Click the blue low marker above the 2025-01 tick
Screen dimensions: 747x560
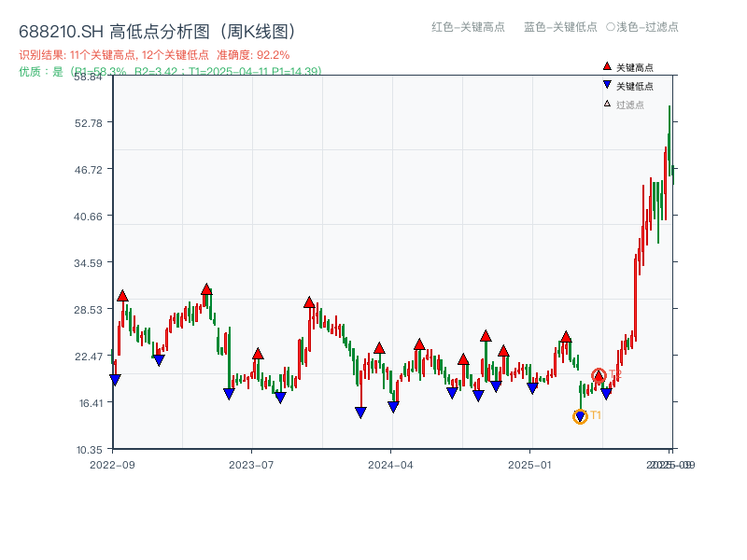[532, 388]
